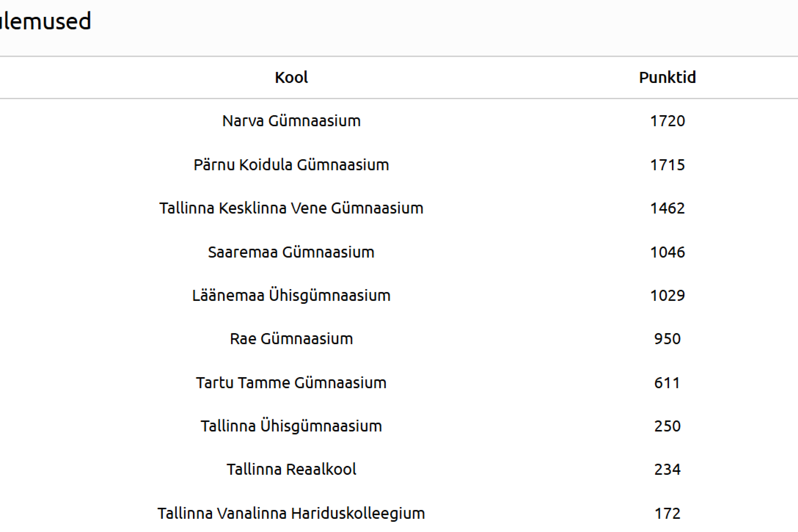Sort by the Punktid column header
798x532 pixels.
click(667, 77)
